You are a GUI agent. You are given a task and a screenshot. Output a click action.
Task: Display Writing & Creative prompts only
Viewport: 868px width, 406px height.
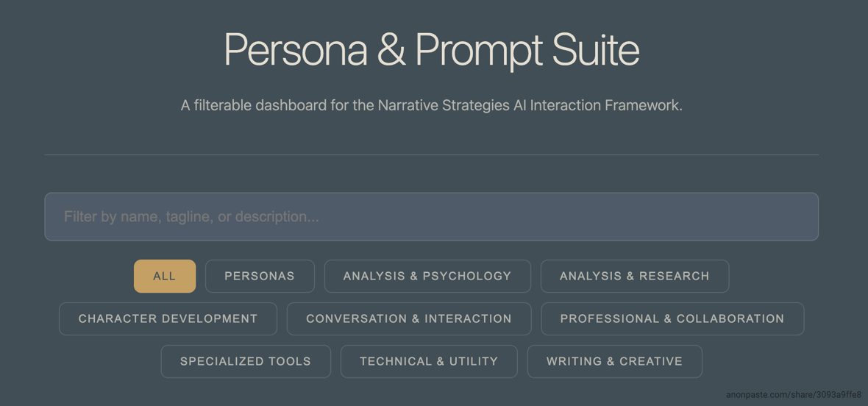[x=614, y=362]
